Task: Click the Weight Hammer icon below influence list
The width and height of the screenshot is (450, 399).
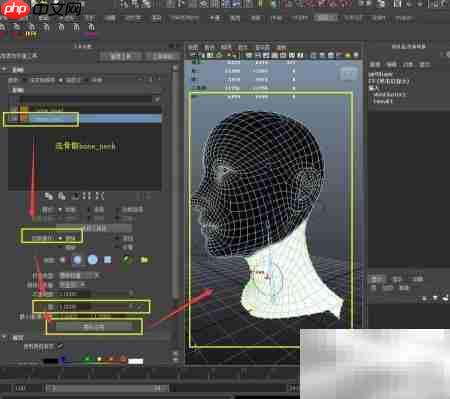Action: pyautogui.click(x=75, y=196)
